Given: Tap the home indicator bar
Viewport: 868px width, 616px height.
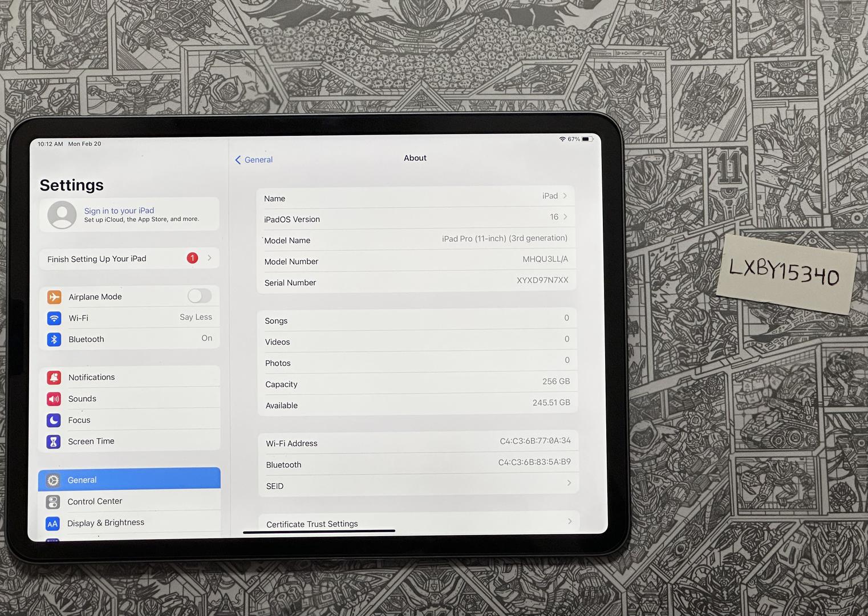Looking at the screenshot, I should [x=319, y=532].
